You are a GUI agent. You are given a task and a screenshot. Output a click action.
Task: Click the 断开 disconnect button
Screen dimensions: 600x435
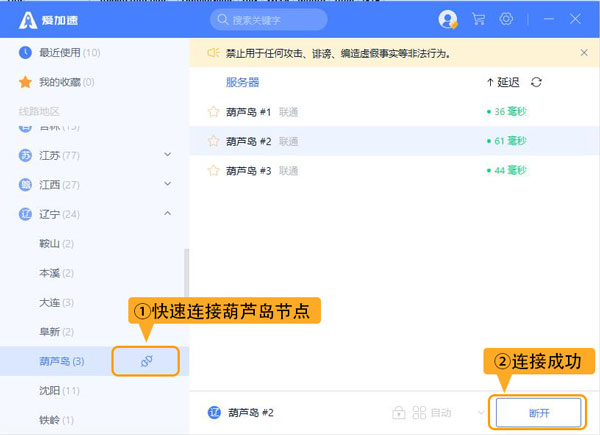538,412
